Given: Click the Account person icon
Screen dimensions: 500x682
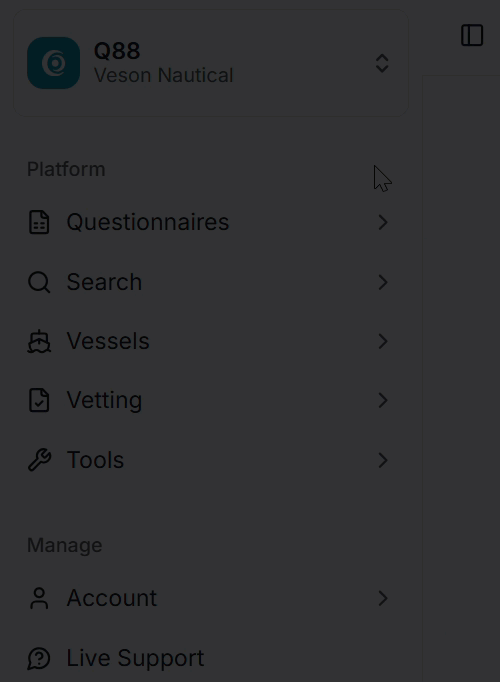Looking at the screenshot, I should coord(39,598).
